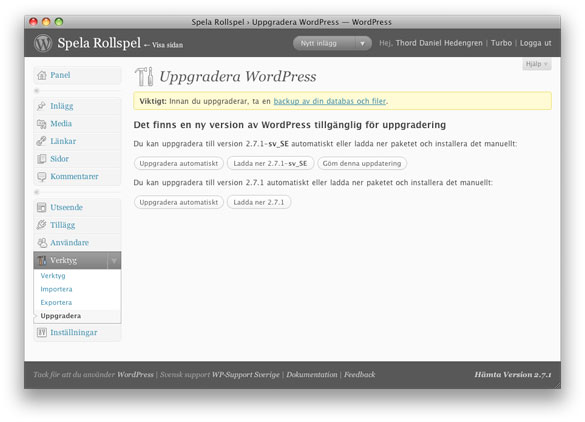Open the Nytt inlägg dropdown arrow
This screenshot has width=585, height=422.
[362, 43]
